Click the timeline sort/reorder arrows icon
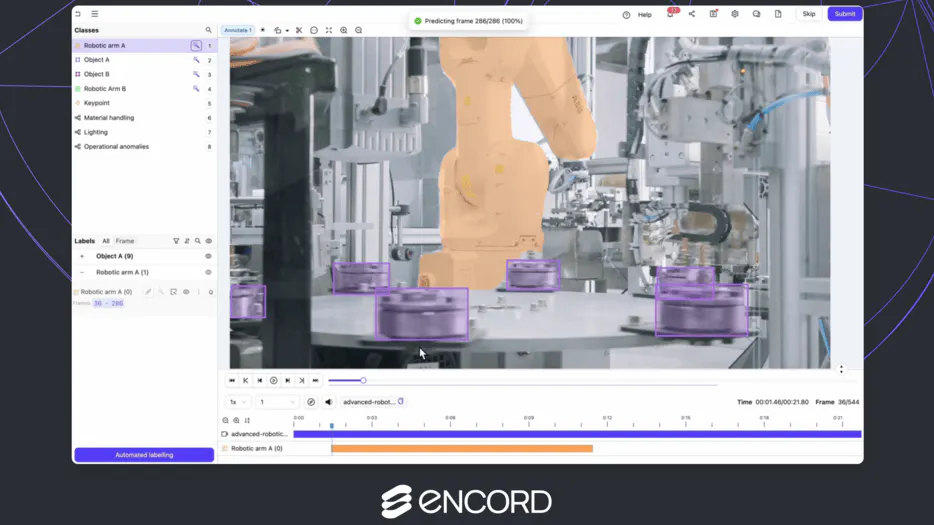934x525 pixels. pyautogui.click(x=247, y=420)
